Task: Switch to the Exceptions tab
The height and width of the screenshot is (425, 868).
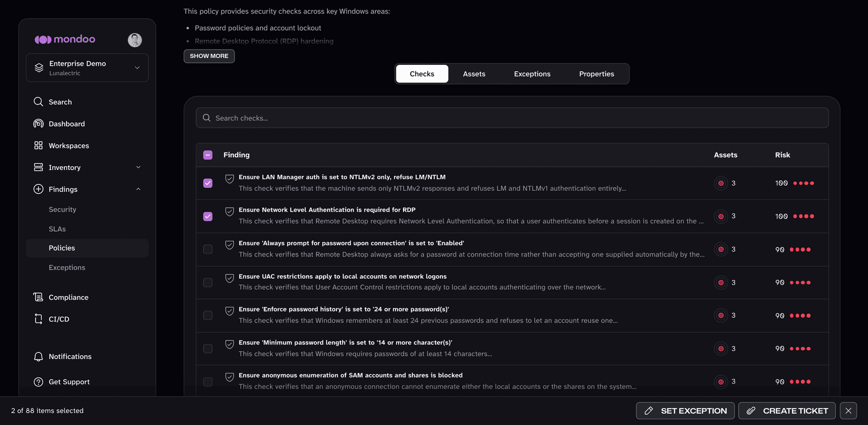Action: 532,74
